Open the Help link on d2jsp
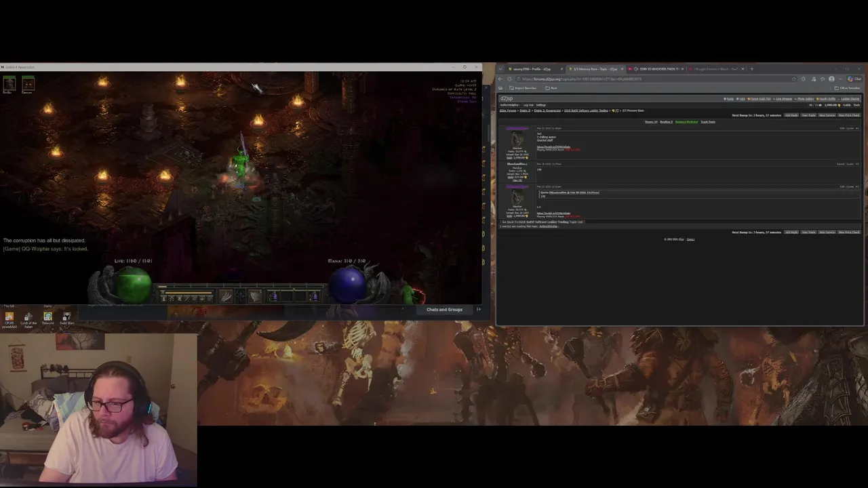868x488 pixels. (x=741, y=99)
